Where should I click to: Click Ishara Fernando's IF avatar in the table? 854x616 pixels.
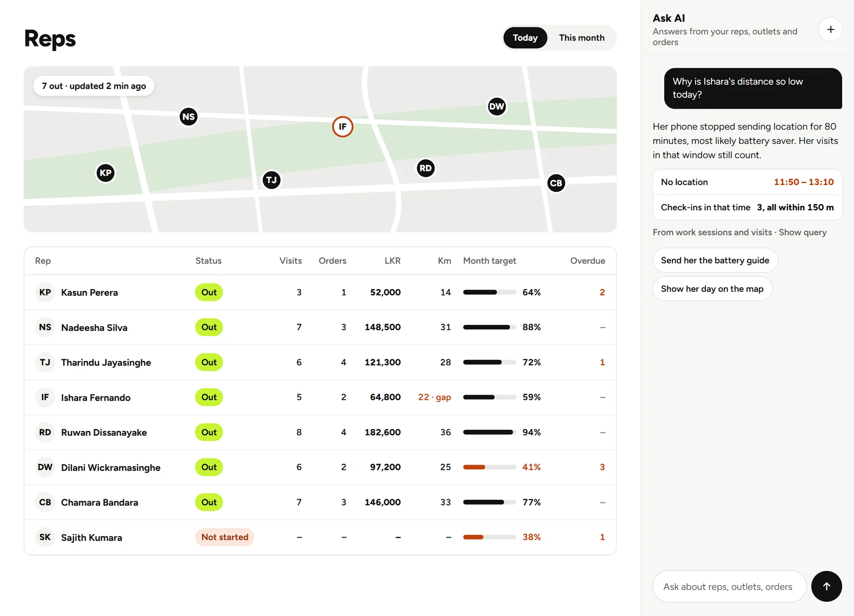pyautogui.click(x=45, y=397)
